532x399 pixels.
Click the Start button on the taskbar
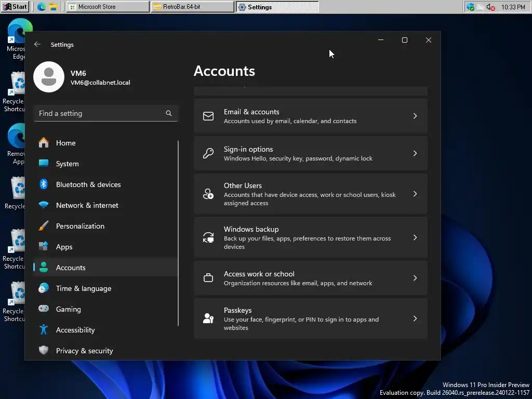[15, 7]
